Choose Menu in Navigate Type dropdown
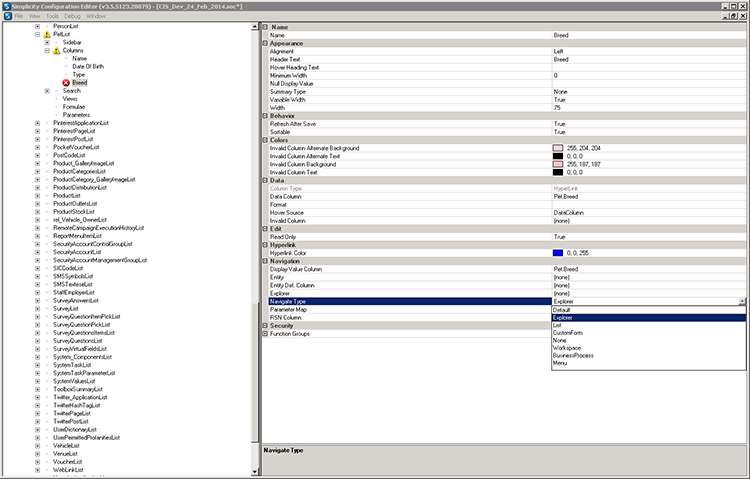This screenshot has width=750, height=479. pos(649,364)
